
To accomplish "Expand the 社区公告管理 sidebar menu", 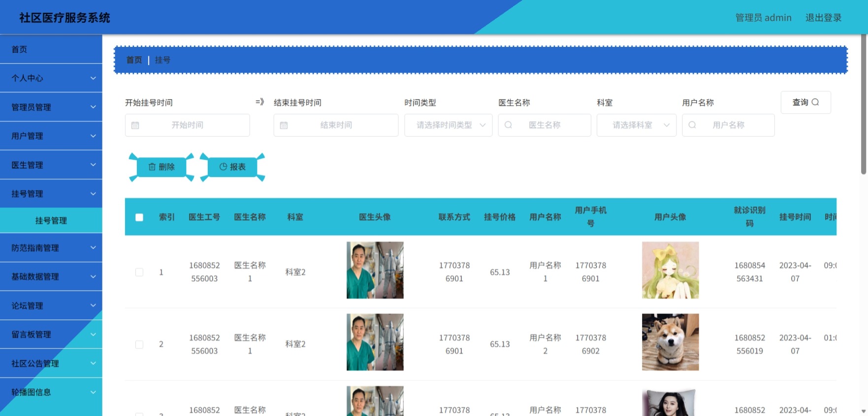I will point(51,363).
